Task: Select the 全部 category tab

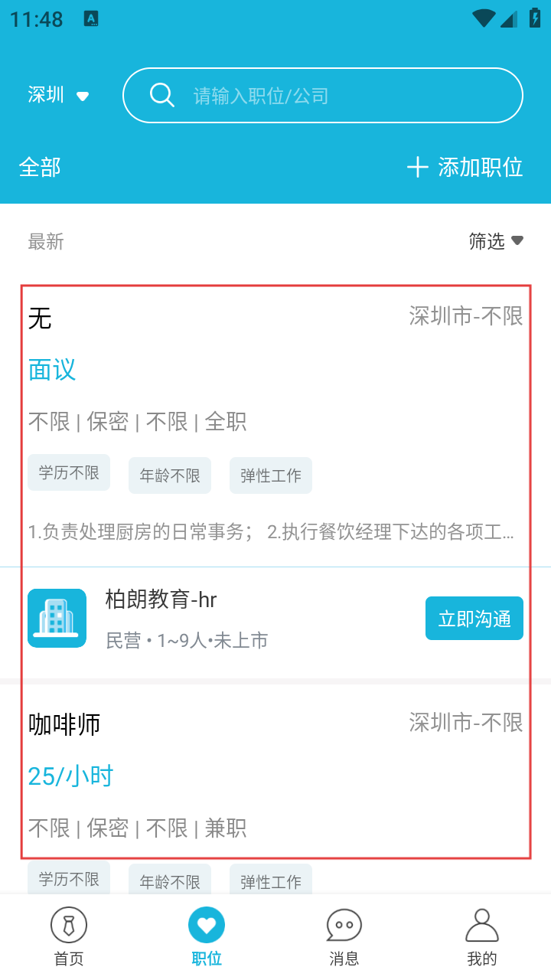Action: click(40, 167)
